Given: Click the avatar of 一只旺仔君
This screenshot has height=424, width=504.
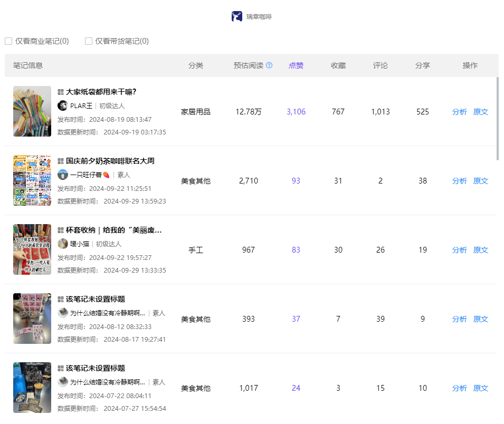Looking at the screenshot, I should 63,175.
